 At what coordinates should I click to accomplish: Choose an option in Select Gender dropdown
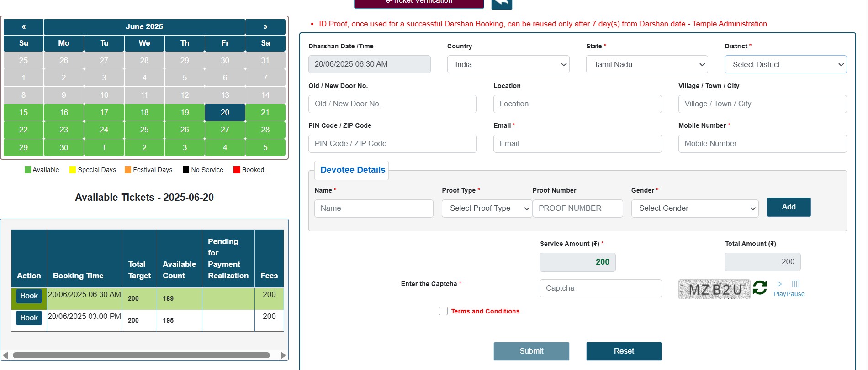(694, 208)
